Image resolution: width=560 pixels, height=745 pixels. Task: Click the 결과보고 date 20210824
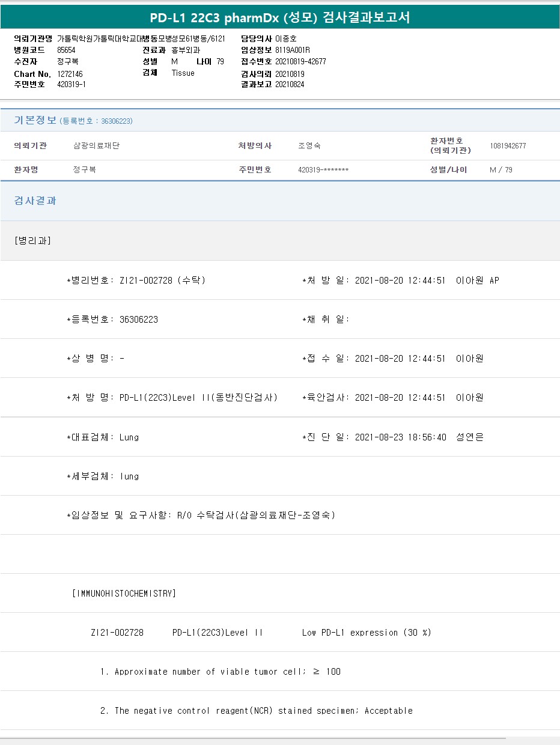290,84
